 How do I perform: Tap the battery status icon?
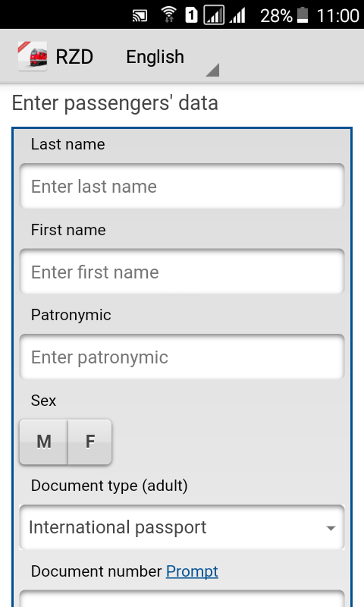click(x=303, y=15)
